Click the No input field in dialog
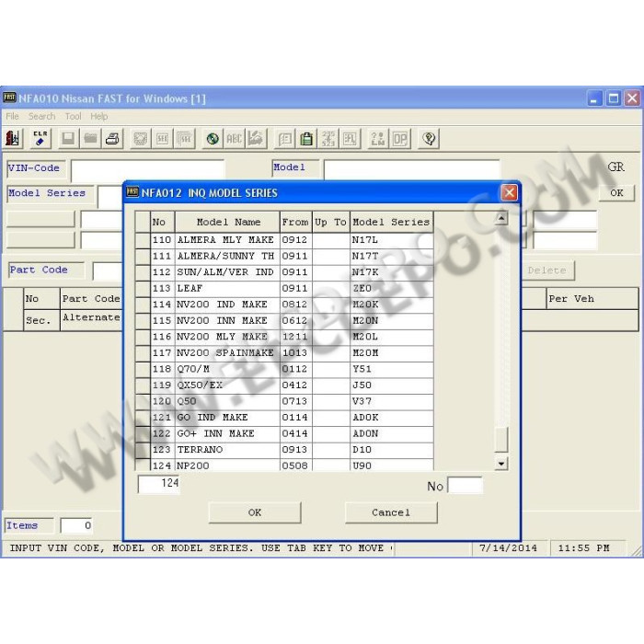 pos(465,485)
